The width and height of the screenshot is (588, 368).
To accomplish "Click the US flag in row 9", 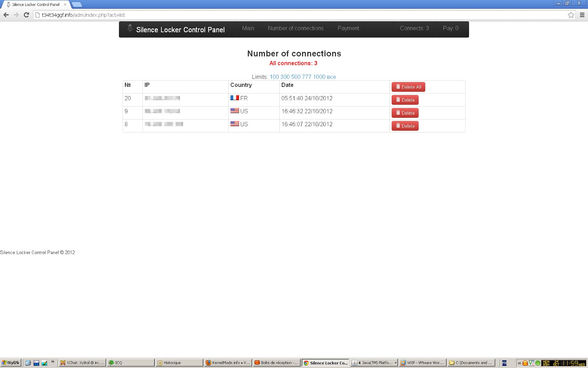I will click(234, 111).
